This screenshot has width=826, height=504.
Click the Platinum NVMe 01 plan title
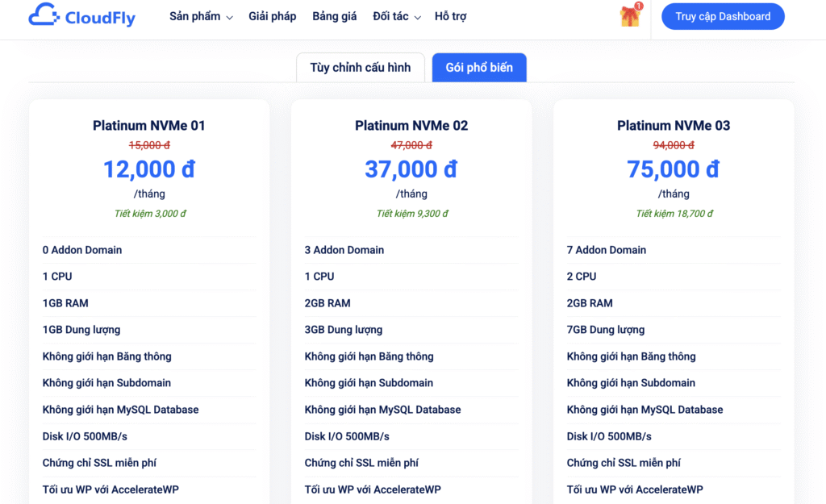[x=149, y=125]
